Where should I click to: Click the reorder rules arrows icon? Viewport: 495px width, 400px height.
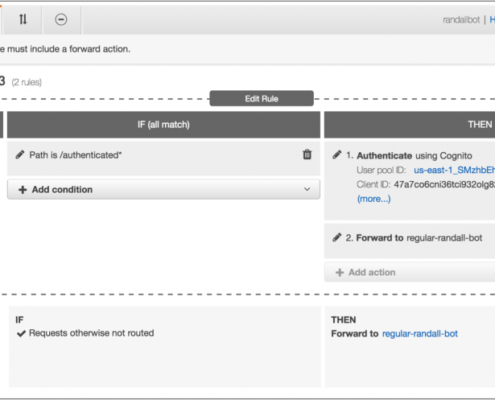(x=23, y=19)
